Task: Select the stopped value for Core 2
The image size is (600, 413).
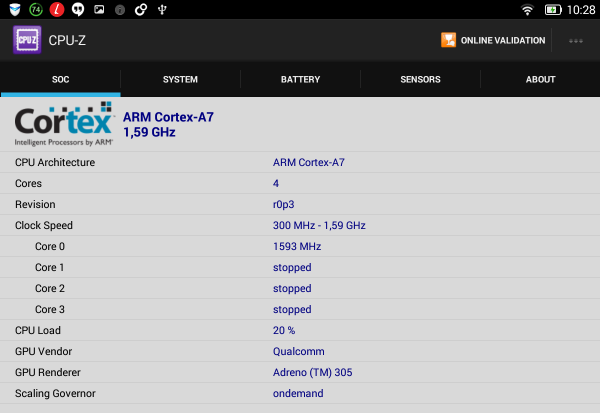Action: pyautogui.click(x=292, y=289)
